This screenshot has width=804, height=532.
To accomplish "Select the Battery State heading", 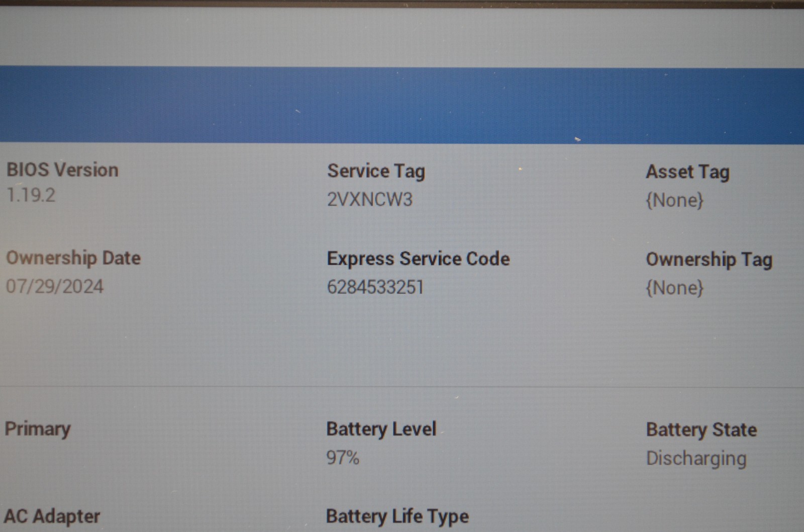I will click(701, 430).
